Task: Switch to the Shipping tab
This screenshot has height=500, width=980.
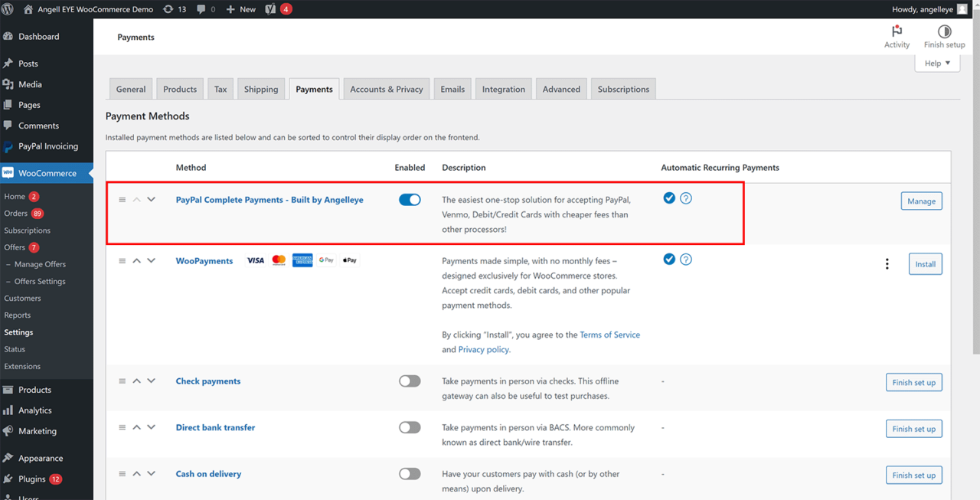Action: (x=261, y=88)
